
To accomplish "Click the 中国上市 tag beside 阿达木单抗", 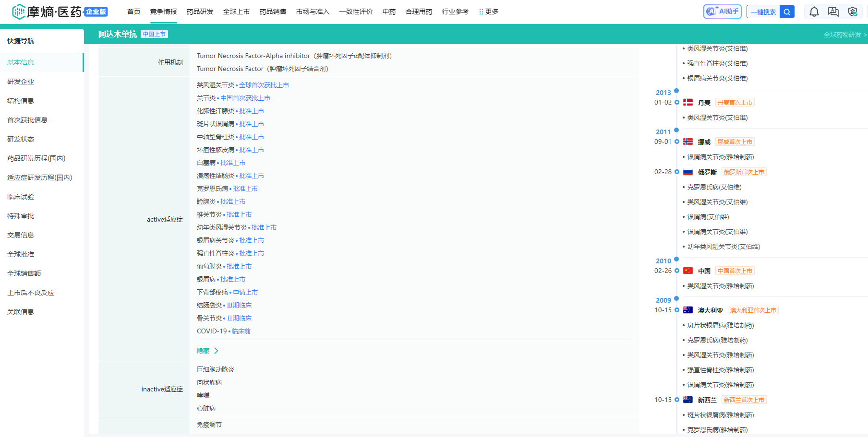I will click(x=154, y=34).
